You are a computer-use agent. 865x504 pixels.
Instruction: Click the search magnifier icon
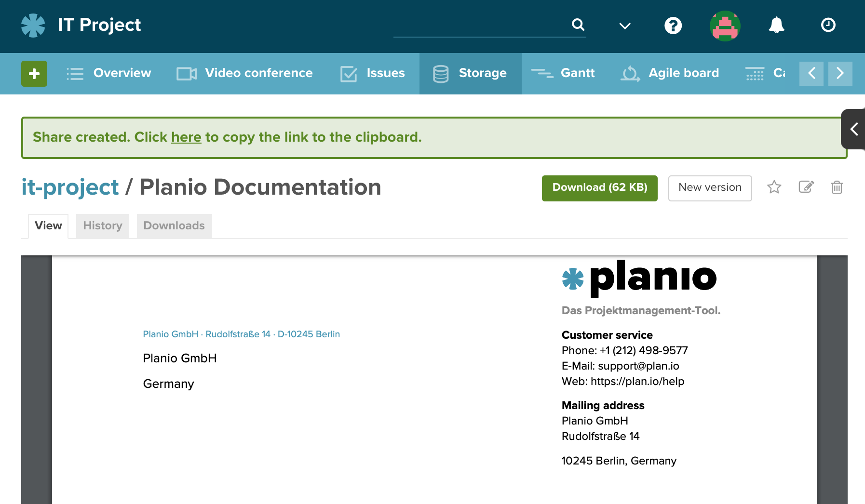point(578,25)
